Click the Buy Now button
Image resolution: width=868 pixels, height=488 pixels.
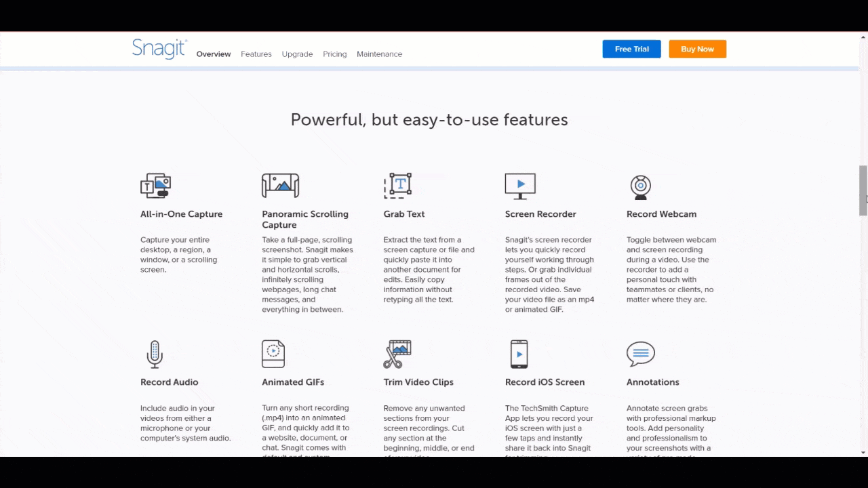(x=697, y=49)
